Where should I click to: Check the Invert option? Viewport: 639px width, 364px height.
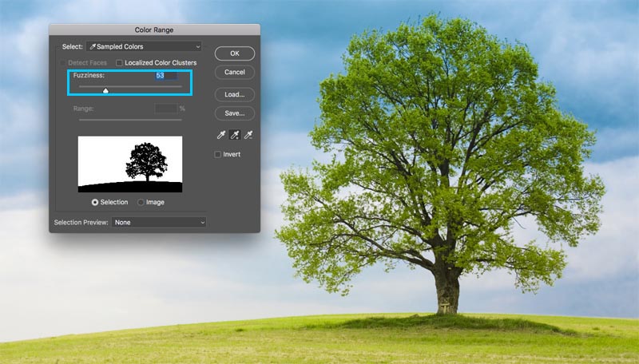pyautogui.click(x=218, y=155)
